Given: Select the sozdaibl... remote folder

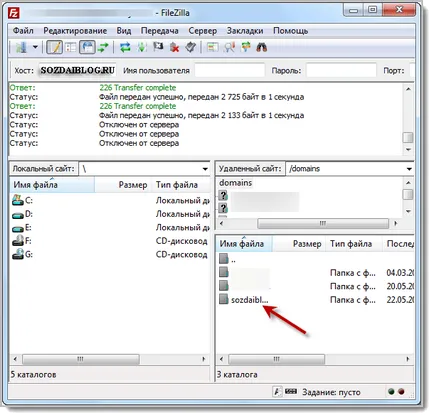Looking at the screenshot, I should [244, 300].
